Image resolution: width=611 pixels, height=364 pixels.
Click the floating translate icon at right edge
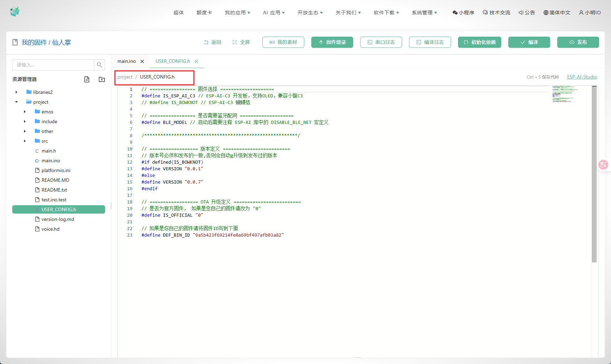click(603, 165)
